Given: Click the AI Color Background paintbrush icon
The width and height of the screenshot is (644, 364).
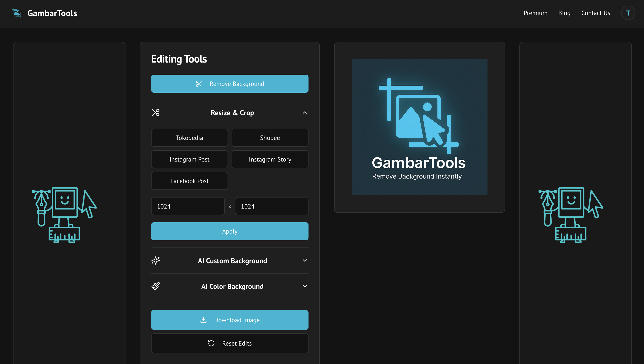Looking at the screenshot, I should (156, 286).
